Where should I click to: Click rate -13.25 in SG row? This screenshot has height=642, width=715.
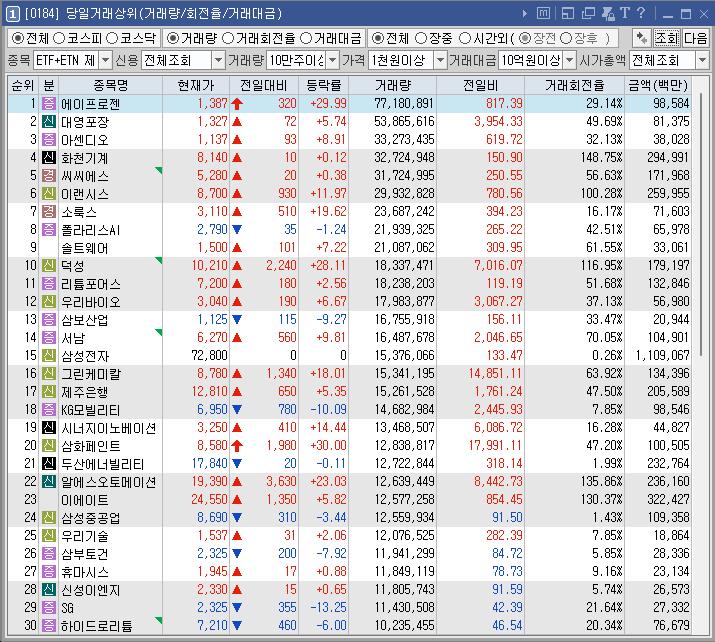(x=328, y=607)
